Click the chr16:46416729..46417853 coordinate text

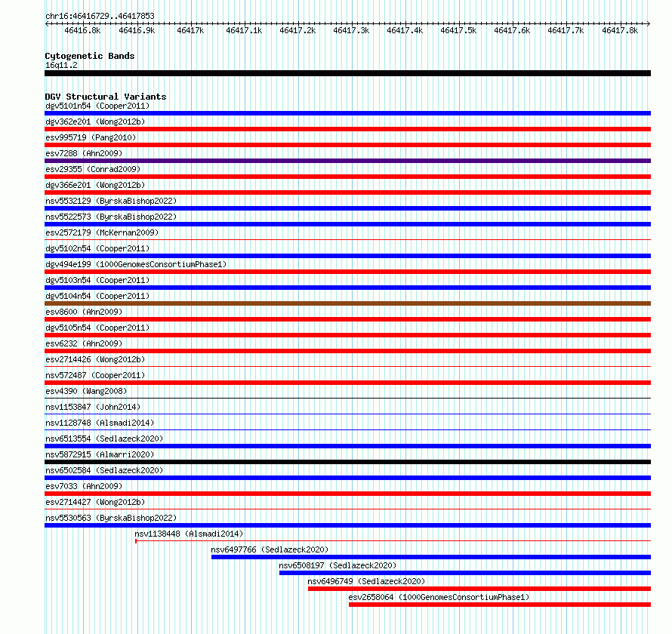tap(100, 16)
